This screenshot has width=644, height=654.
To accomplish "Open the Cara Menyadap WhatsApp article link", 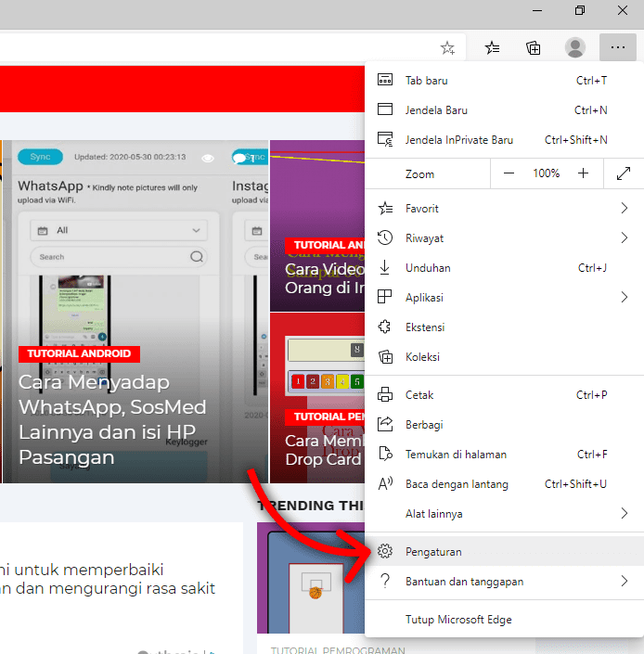I will (112, 419).
